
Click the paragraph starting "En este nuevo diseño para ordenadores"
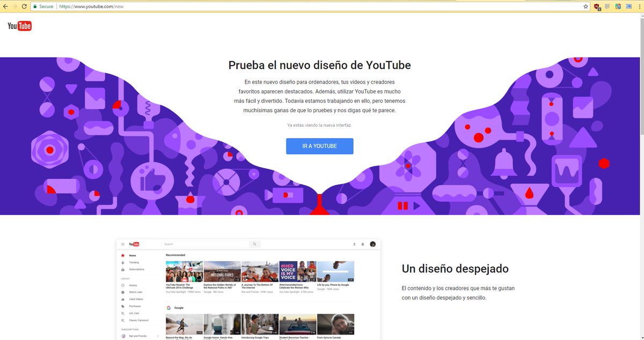[x=319, y=96]
